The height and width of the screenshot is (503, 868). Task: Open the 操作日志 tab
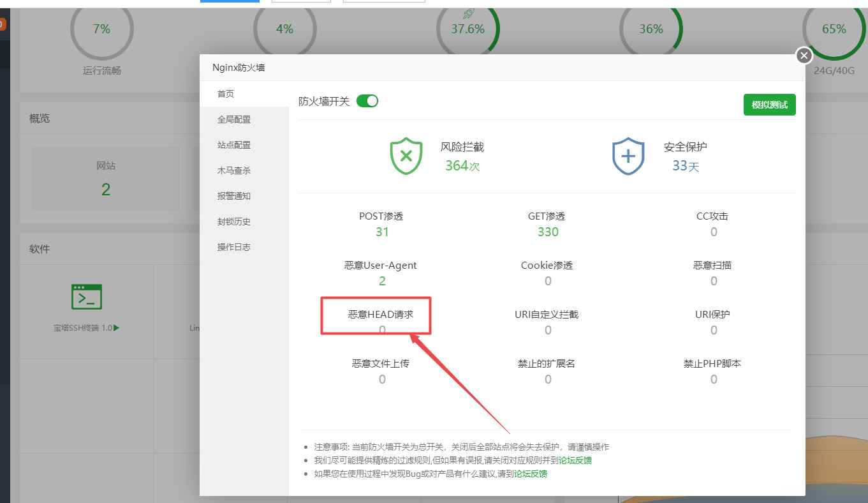click(x=244, y=247)
